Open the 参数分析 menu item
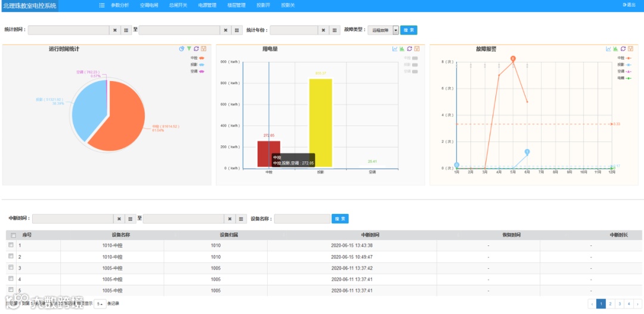The height and width of the screenshot is (314, 644). (120, 5)
